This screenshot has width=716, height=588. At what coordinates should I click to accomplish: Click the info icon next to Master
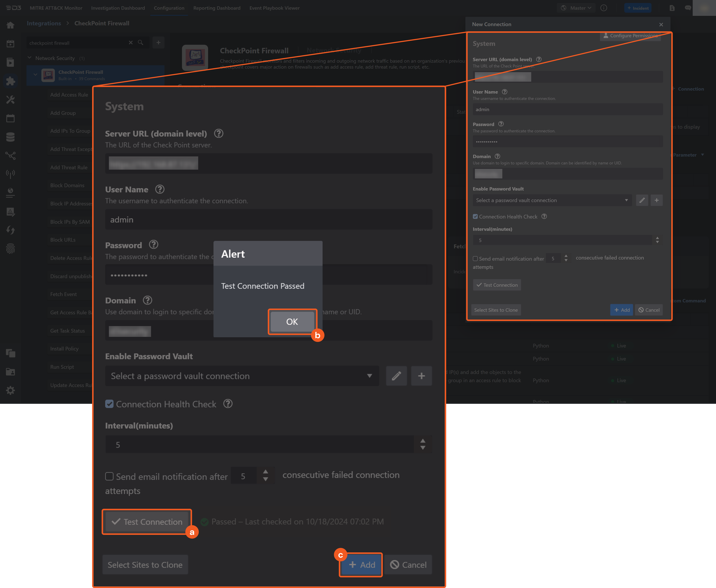[604, 8]
